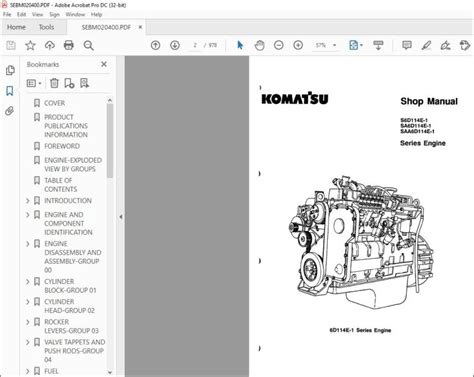The height and width of the screenshot is (377, 474).
Task: Select the Highlight pen tool
Action: pos(426,45)
